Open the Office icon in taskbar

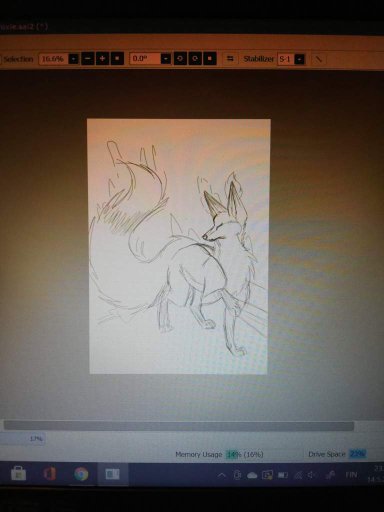pyautogui.click(x=50, y=473)
